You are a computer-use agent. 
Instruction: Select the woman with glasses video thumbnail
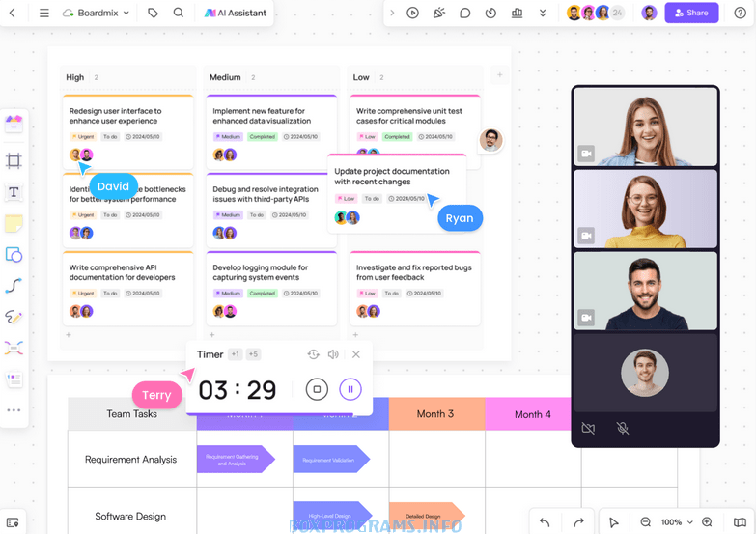pyautogui.click(x=645, y=209)
